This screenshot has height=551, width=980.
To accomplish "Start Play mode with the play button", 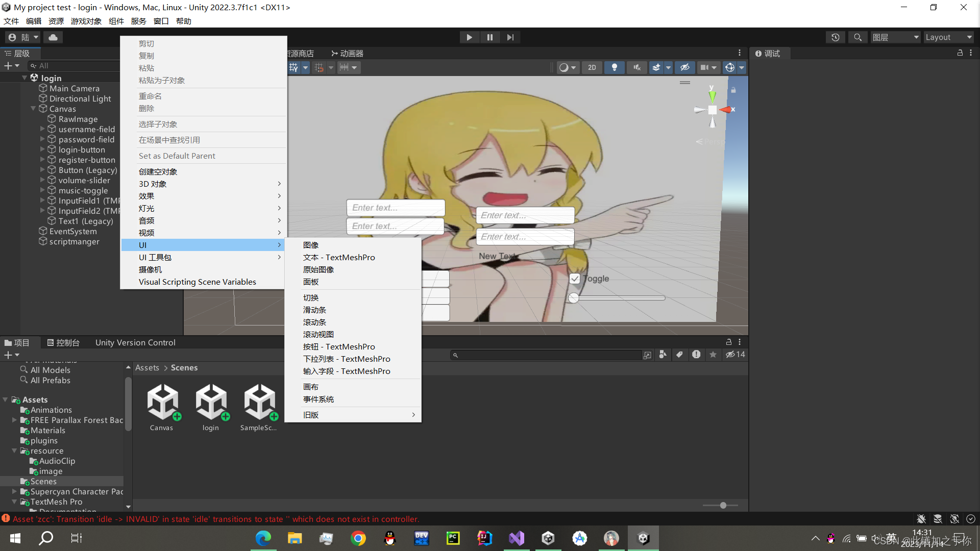I will tap(469, 37).
